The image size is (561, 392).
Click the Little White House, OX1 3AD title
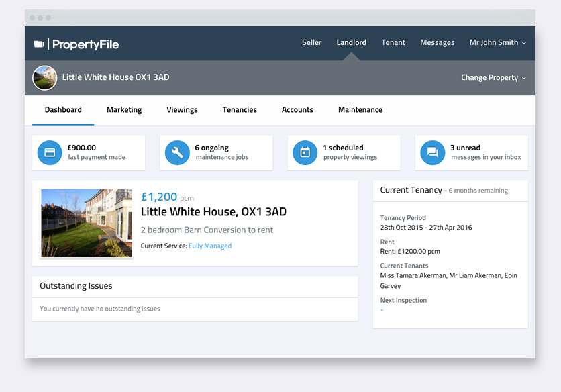coord(213,212)
